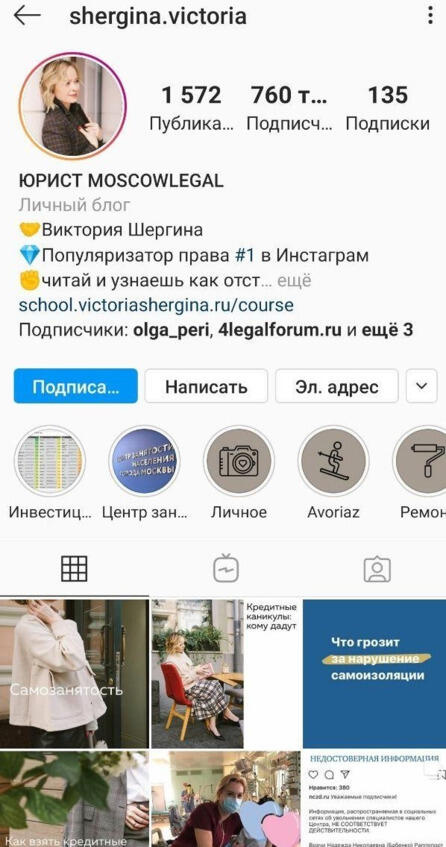The height and width of the screenshot is (847, 446).
Task: Expand suggested accounts chevron button
Action: pyautogui.click(x=422, y=386)
